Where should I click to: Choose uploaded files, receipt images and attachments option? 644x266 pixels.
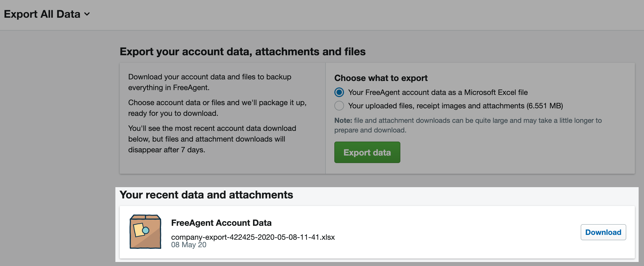[x=339, y=106]
